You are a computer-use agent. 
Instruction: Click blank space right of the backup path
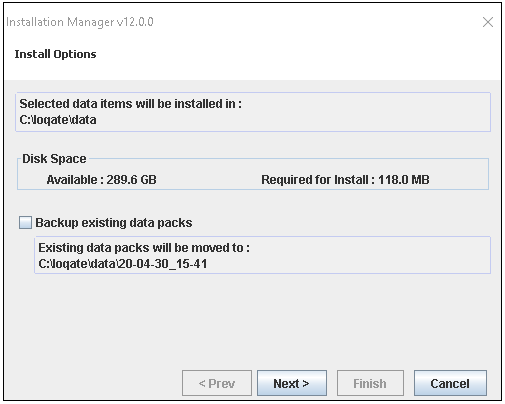click(347, 264)
